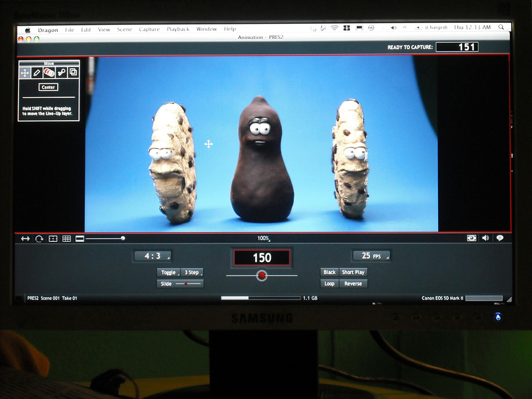Show the grid overlay icon
Screen dimensions: 532x399
[x=66, y=239]
